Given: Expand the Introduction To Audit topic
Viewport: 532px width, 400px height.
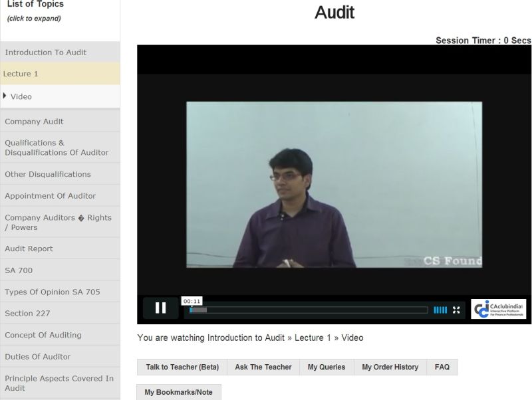Looking at the screenshot, I should [45, 52].
